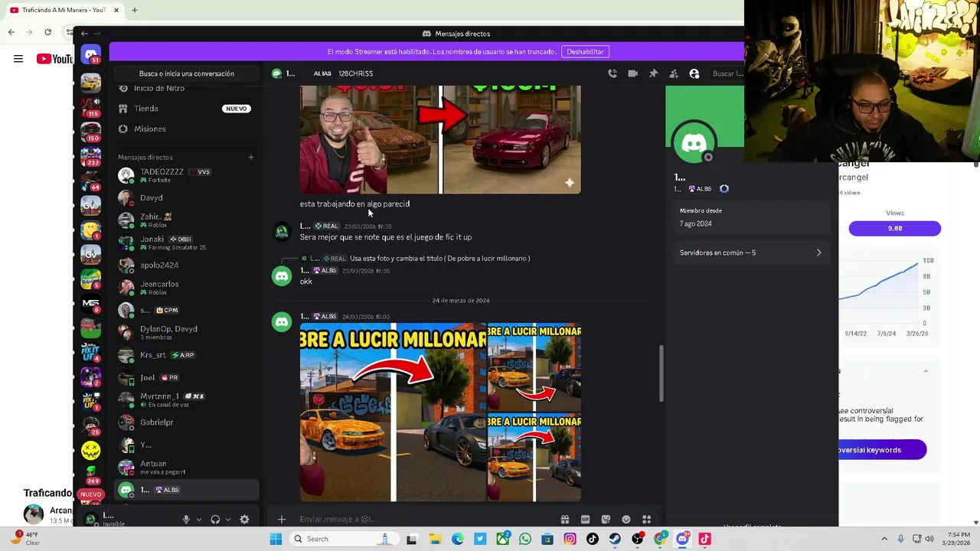Open conversation with Jonaki
This screenshot has height=551, width=980.
187,243
